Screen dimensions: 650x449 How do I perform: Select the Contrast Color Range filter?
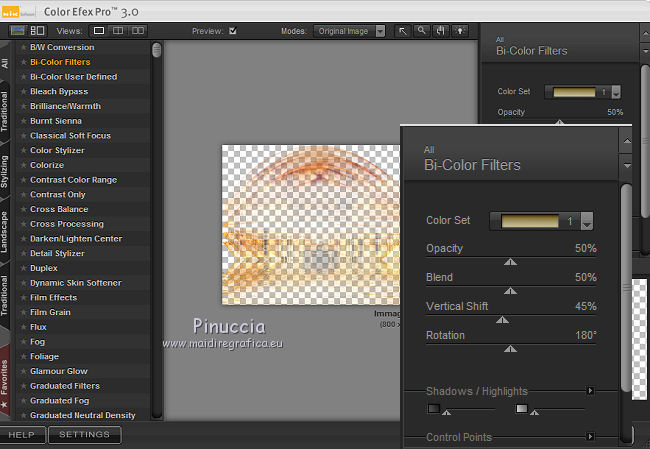[x=73, y=180]
